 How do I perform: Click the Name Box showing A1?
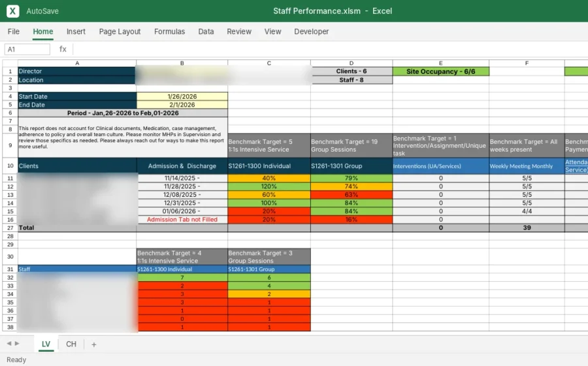point(27,49)
